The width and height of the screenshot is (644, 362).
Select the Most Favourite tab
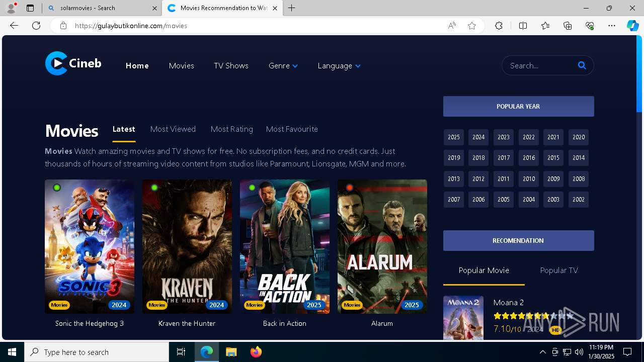[x=292, y=129]
